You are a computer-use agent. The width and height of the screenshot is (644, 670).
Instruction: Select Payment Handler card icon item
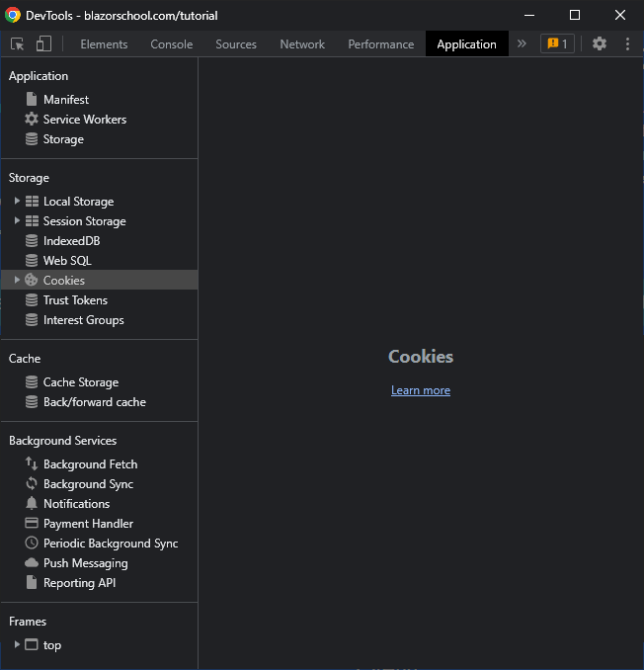32,524
